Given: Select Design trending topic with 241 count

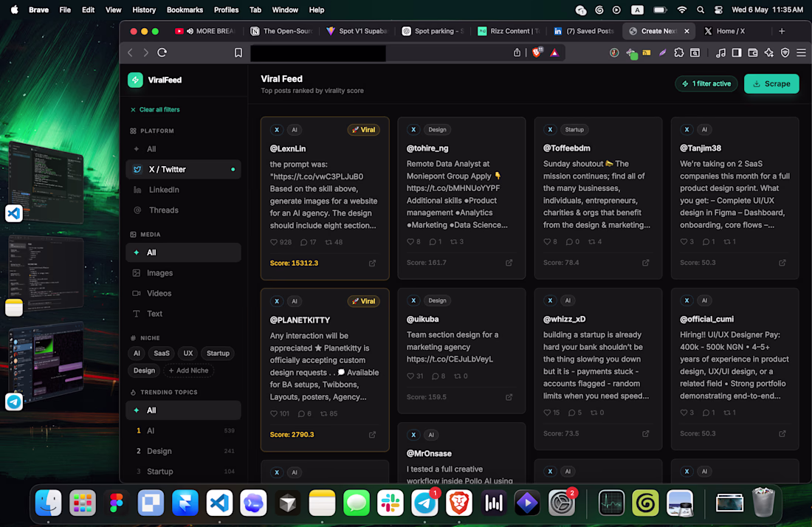Looking at the screenshot, I should (183, 451).
